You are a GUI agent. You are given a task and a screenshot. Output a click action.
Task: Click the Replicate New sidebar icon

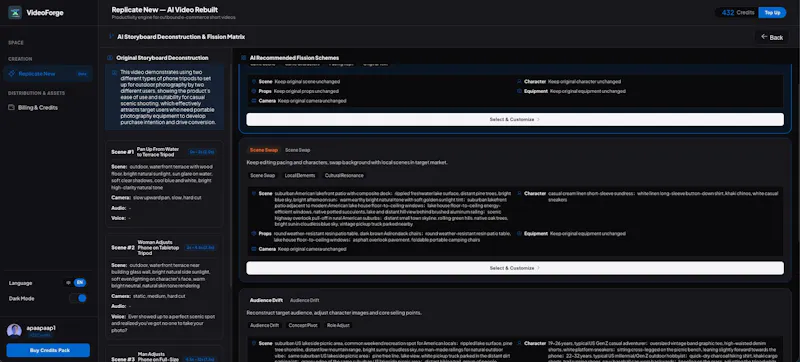[12, 74]
